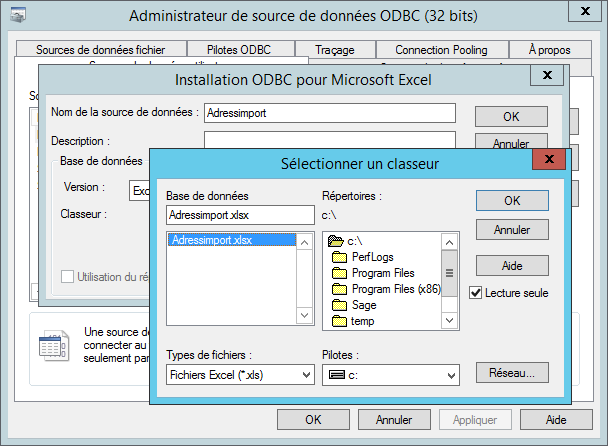
Task: Select the Program Files folder icon
Action: tap(339, 273)
